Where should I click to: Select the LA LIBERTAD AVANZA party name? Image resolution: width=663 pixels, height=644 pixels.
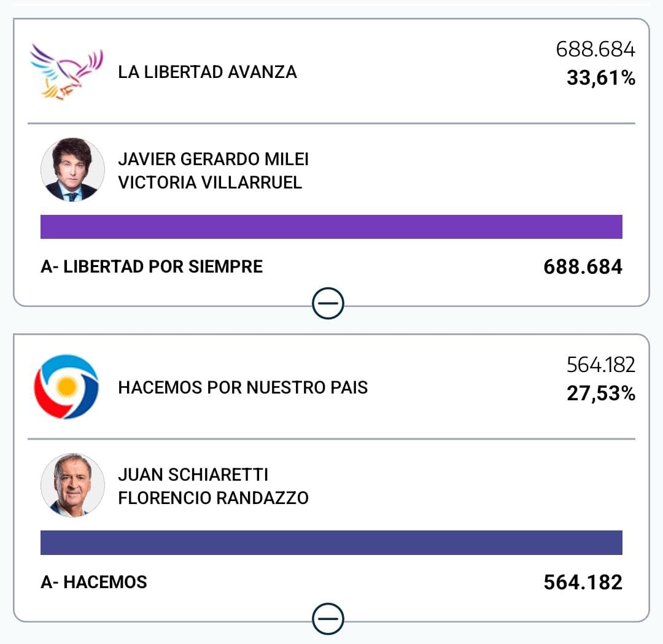[x=207, y=72]
